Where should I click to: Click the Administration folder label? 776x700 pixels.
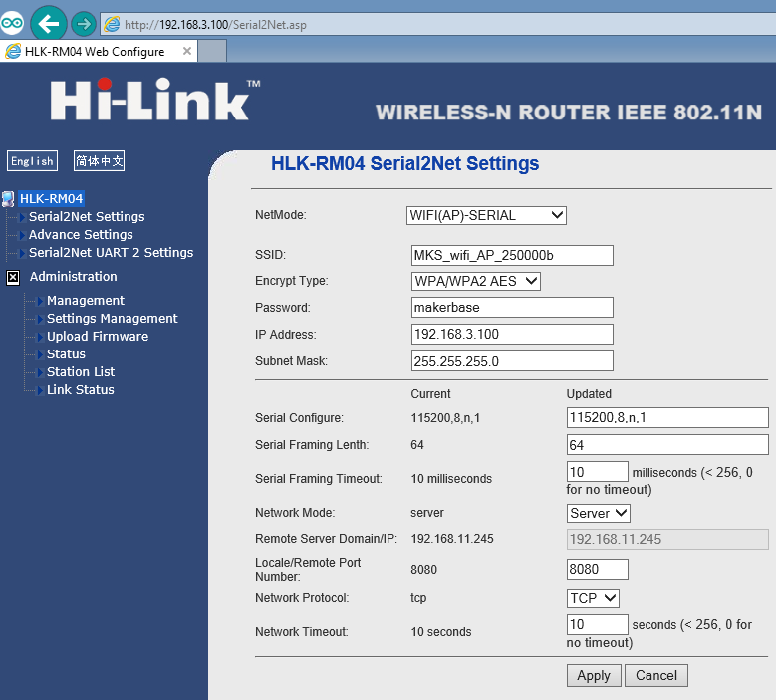[x=74, y=277]
